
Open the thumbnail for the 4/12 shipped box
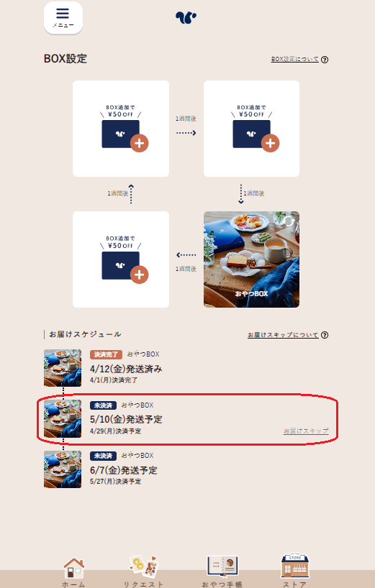[63, 368]
